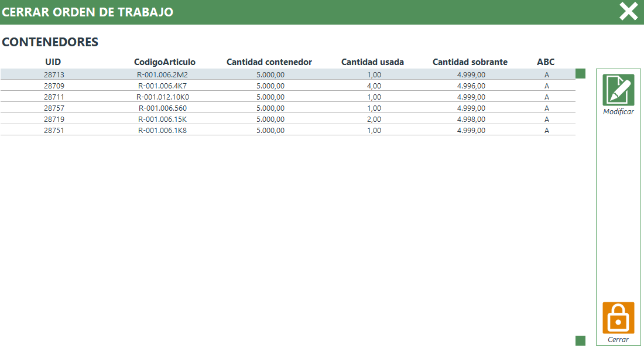Select article R-001.012.10K0 row

point(163,97)
